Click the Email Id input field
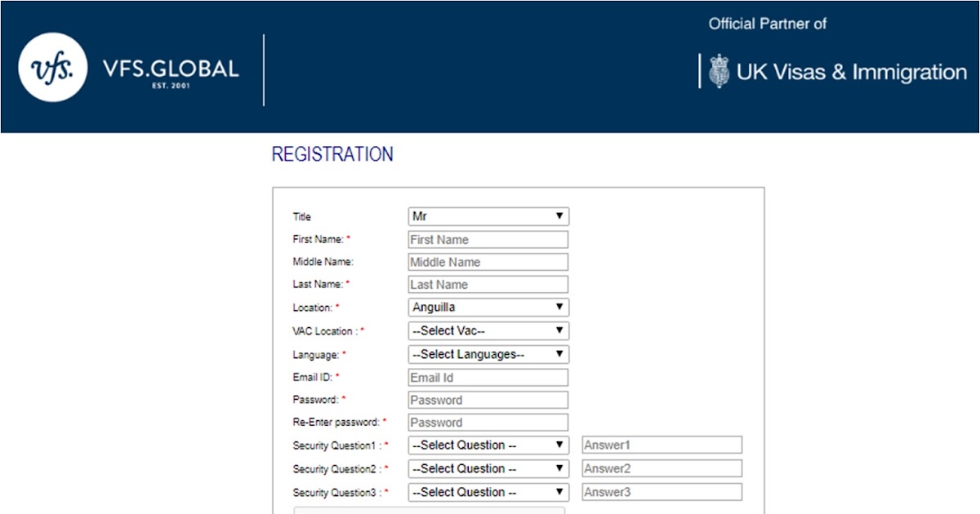 click(x=488, y=378)
